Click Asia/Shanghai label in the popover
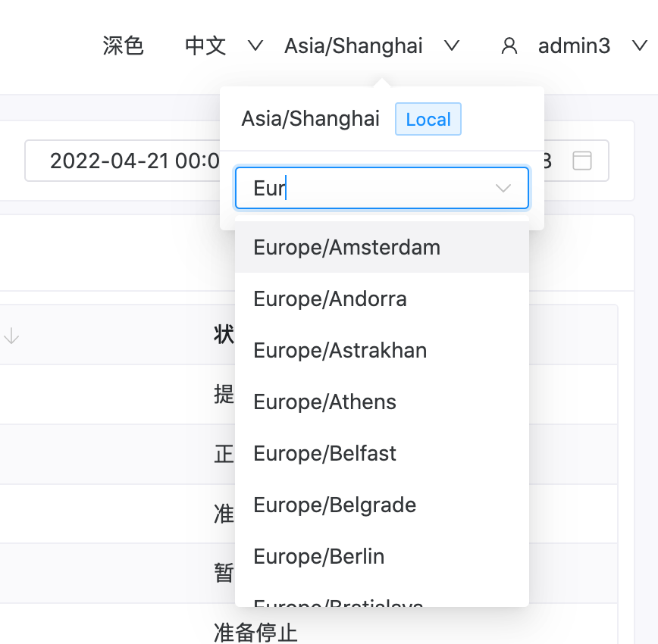 [x=311, y=120]
